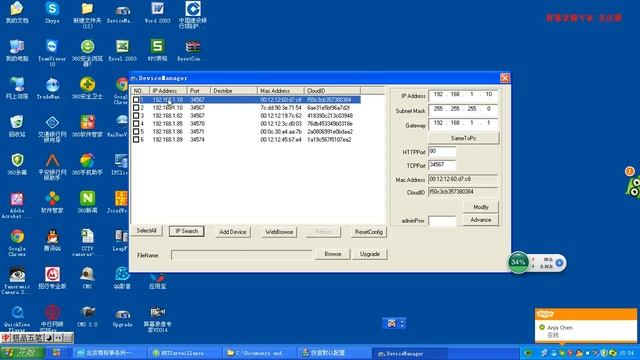The width and height of the screenshot is (640, 360).
Task: Click the system clock in the tray
Action: point(627,353)
